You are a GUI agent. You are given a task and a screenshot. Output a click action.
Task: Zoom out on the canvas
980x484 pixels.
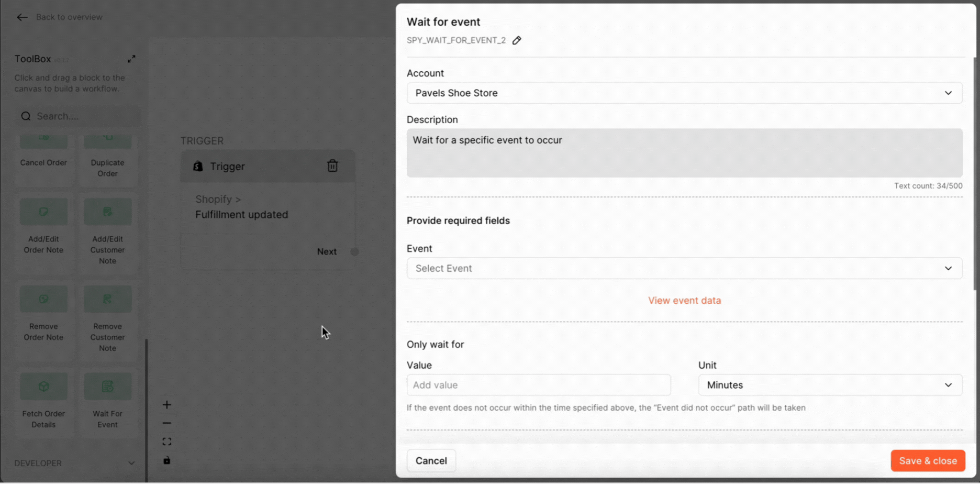(x=166, y=423)
